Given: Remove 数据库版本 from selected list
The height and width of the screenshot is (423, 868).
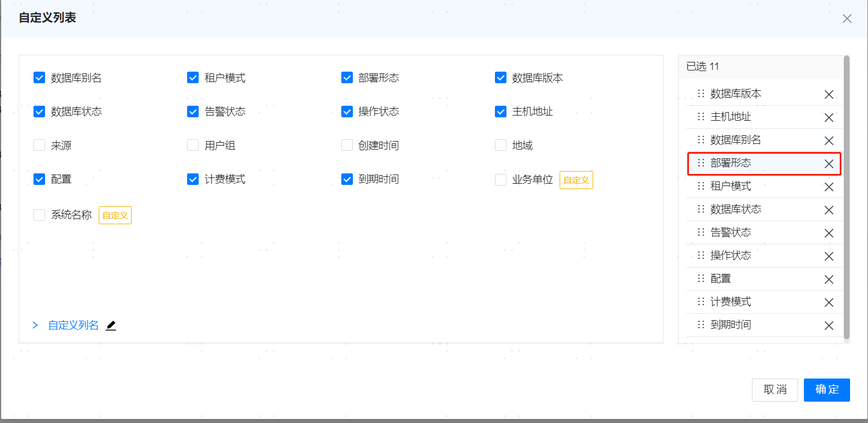Looking at the screenshot, I should coord(829,94).
